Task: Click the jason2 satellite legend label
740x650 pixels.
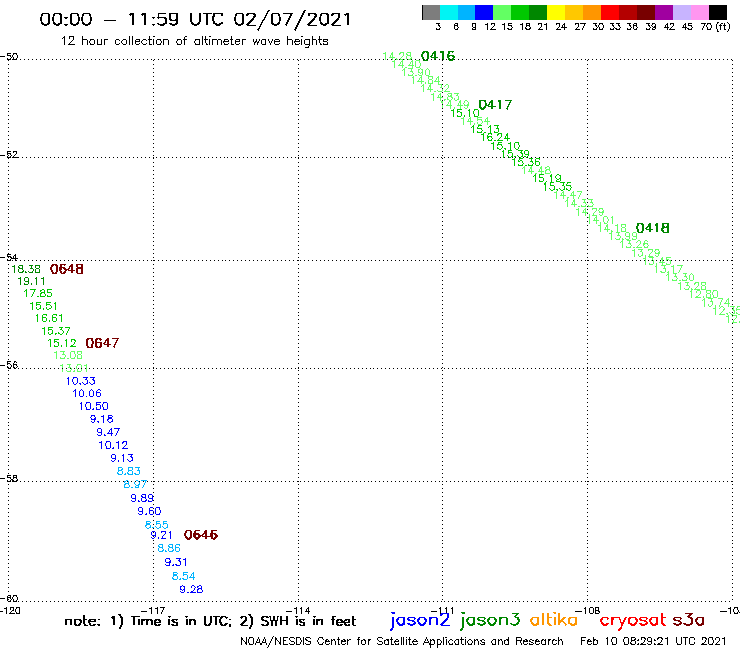Action: (420, 620)
